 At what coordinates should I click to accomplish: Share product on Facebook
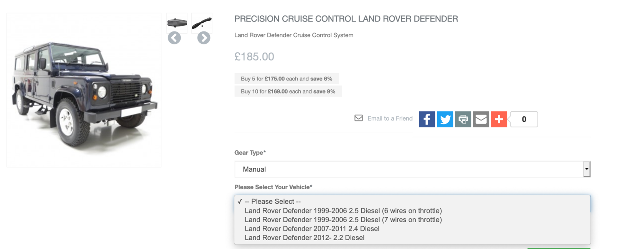(427, 119)
